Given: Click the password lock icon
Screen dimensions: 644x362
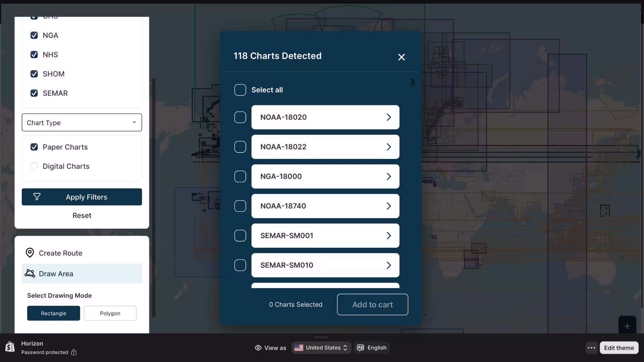Looking at the screenshot, I should 74,352.
